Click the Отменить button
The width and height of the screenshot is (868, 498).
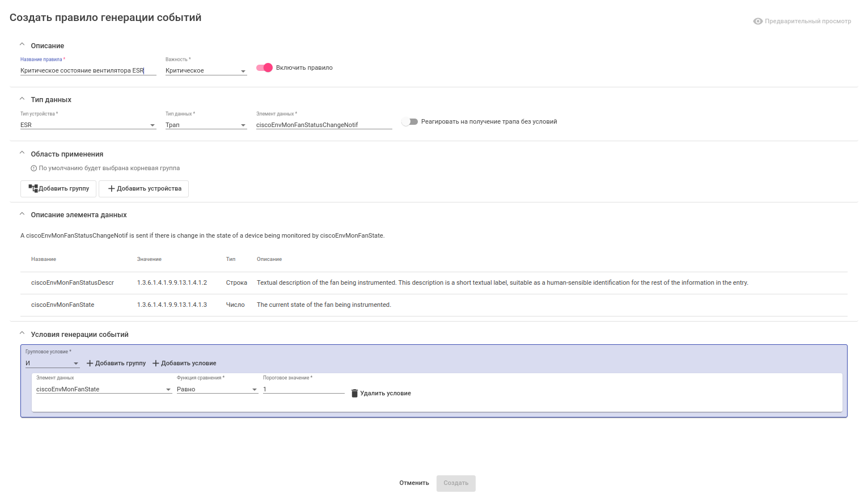[x=414, y=483]
